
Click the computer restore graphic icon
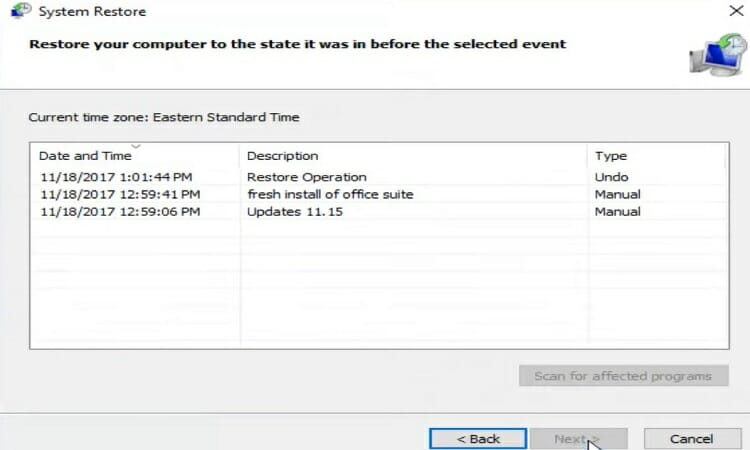(717, 55)
